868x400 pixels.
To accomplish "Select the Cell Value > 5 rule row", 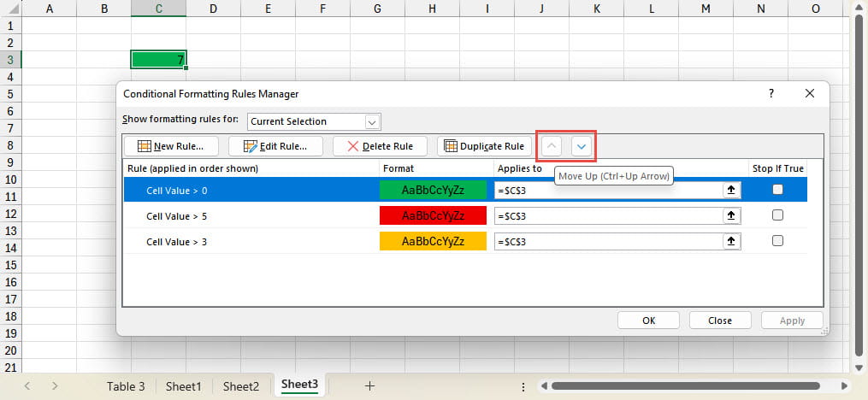I will click(248, 216).
